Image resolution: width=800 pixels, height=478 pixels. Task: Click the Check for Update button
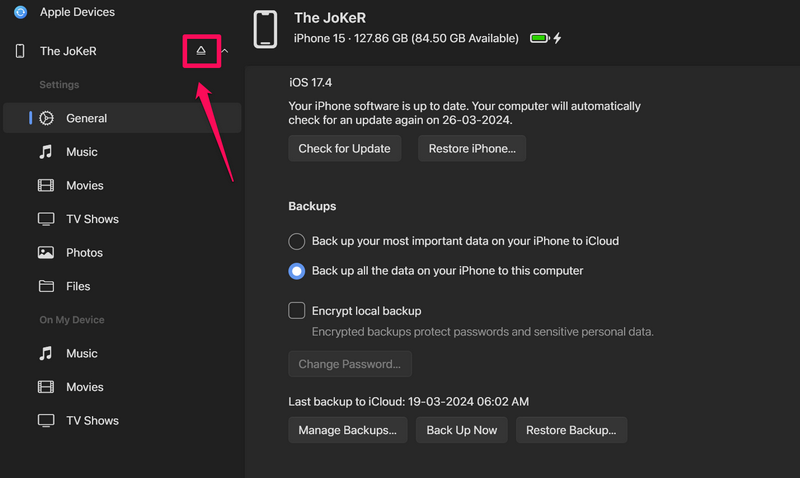pos(345,148)
